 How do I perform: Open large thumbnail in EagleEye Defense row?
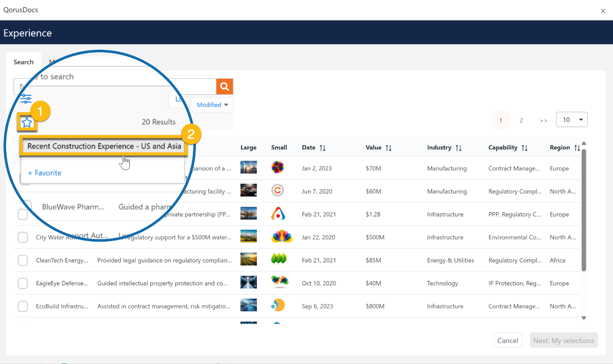[249, 282]
